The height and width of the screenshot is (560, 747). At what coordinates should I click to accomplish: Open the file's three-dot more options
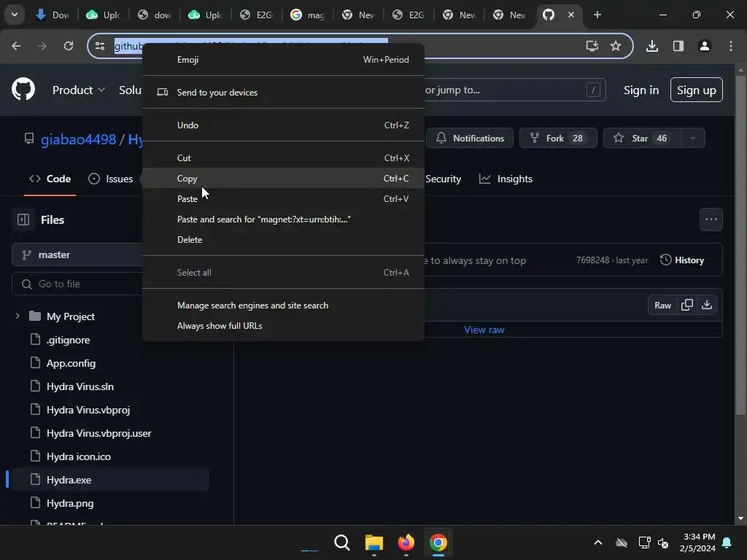point(711,219)
